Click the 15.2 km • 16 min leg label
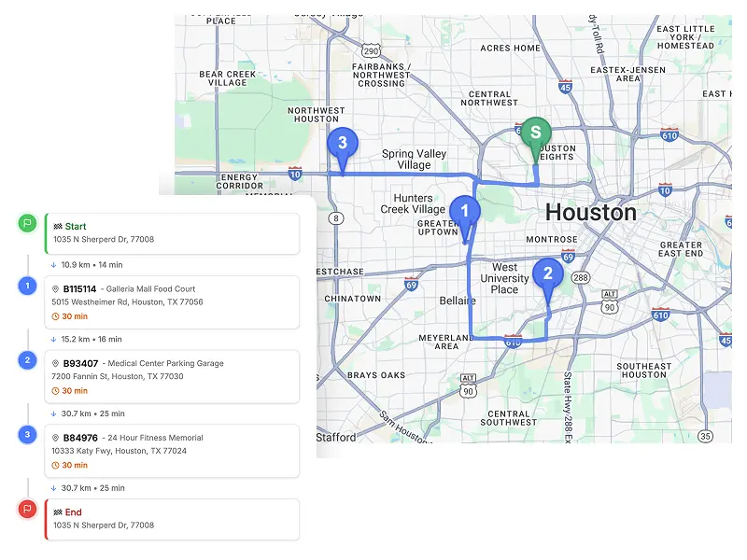 (x=92, y=340)
